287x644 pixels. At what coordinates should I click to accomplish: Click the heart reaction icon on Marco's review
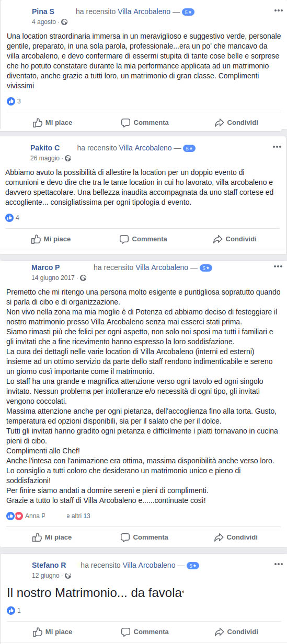coord(19,516)
